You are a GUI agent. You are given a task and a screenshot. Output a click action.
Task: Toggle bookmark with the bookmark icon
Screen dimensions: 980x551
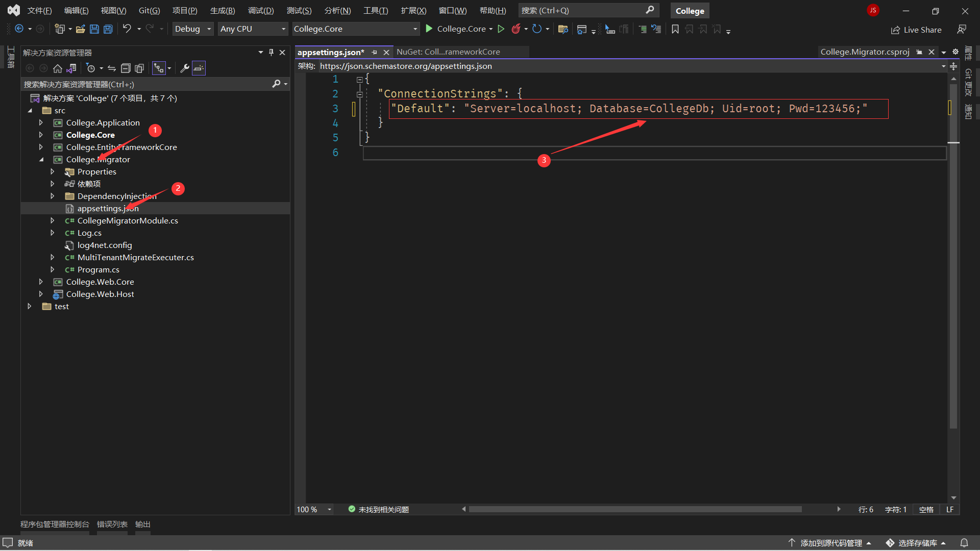(x=675, y=29)
